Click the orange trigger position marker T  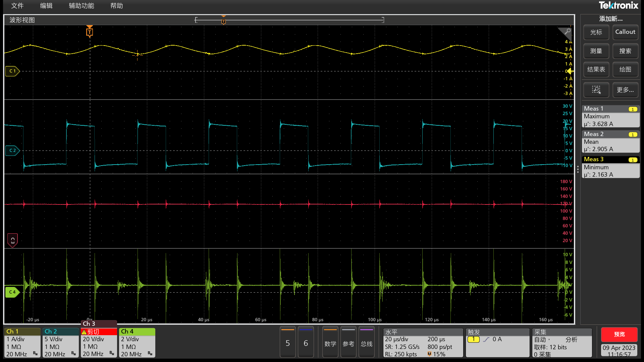[90, 32]
